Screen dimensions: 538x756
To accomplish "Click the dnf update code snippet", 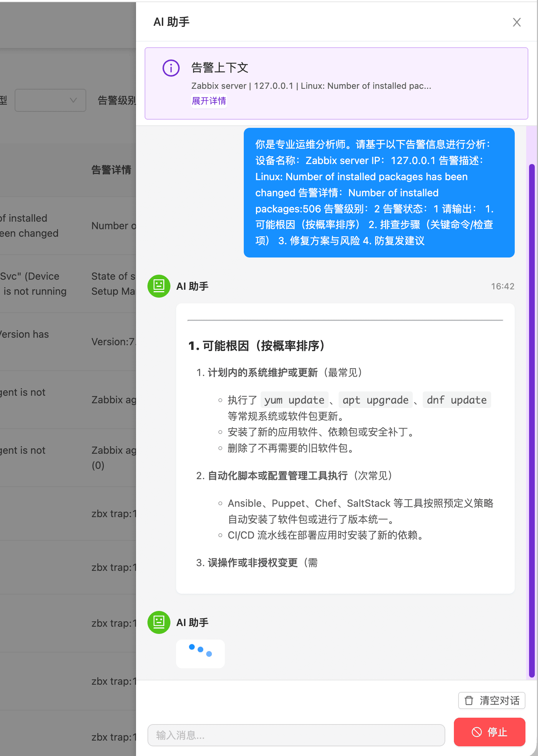I will pos(456,400).
